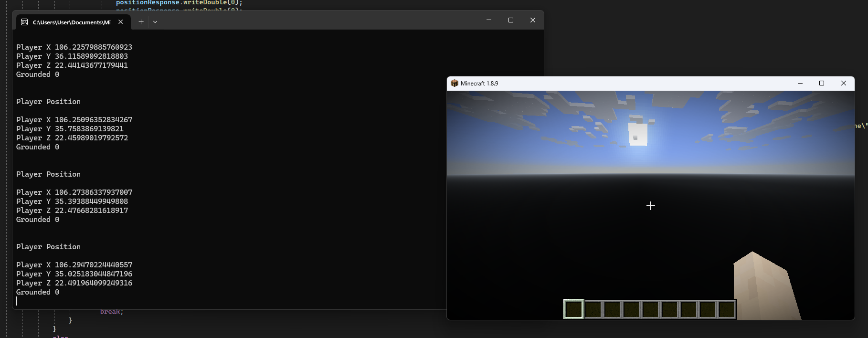
Task: Click the Minecraft crafting table window icon
Action: coord(454,83)
